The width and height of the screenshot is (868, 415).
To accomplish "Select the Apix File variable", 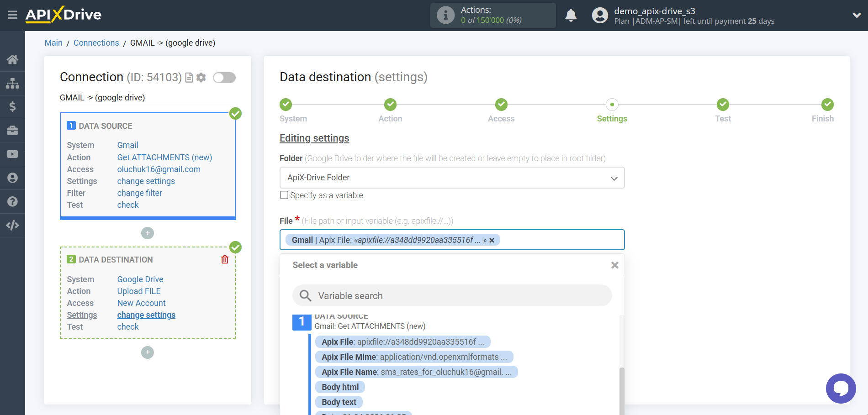I will 402,342.
